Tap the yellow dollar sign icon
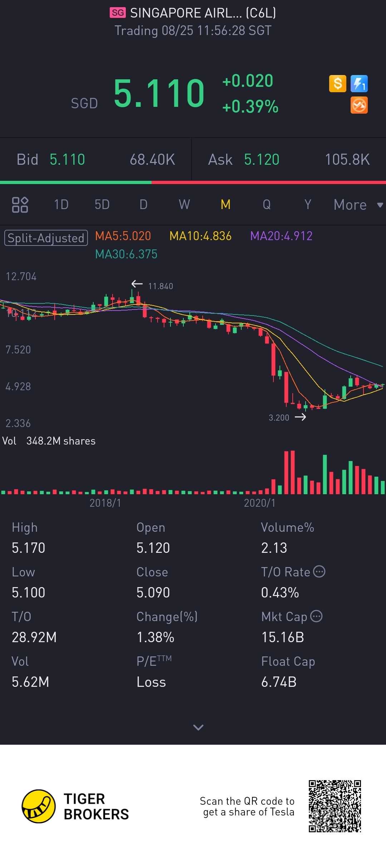 (337, 84)
